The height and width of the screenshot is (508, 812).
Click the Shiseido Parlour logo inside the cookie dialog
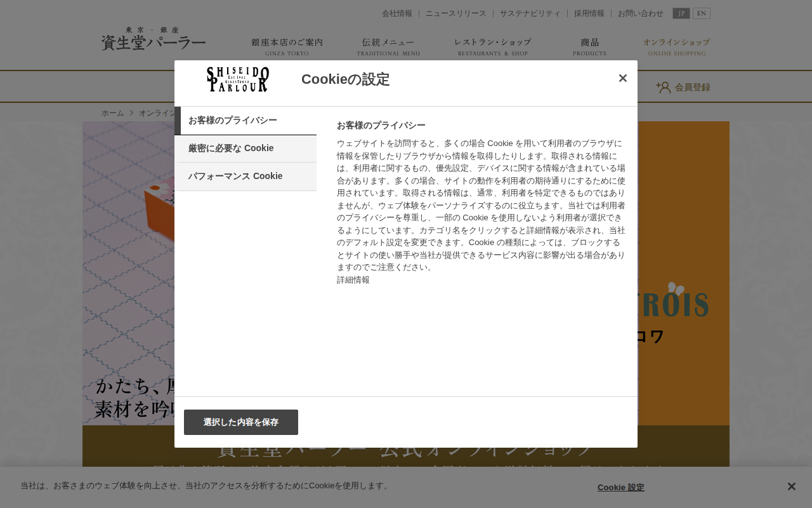[237, 79]
